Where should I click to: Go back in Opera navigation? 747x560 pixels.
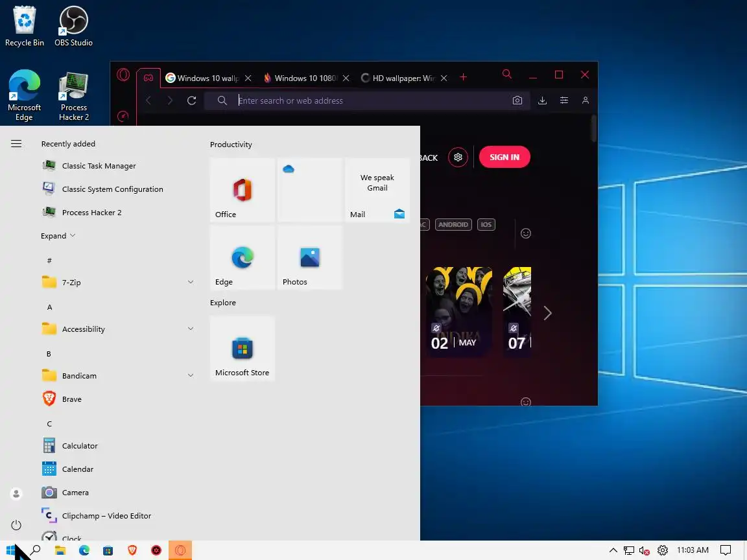coord(148,100)
